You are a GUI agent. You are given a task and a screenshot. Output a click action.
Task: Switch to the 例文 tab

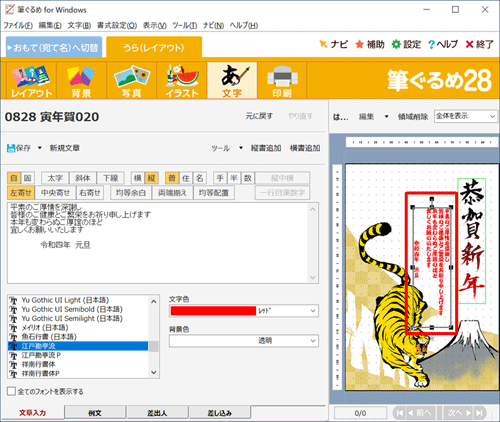pyautogui.click(x=95, y=413)
